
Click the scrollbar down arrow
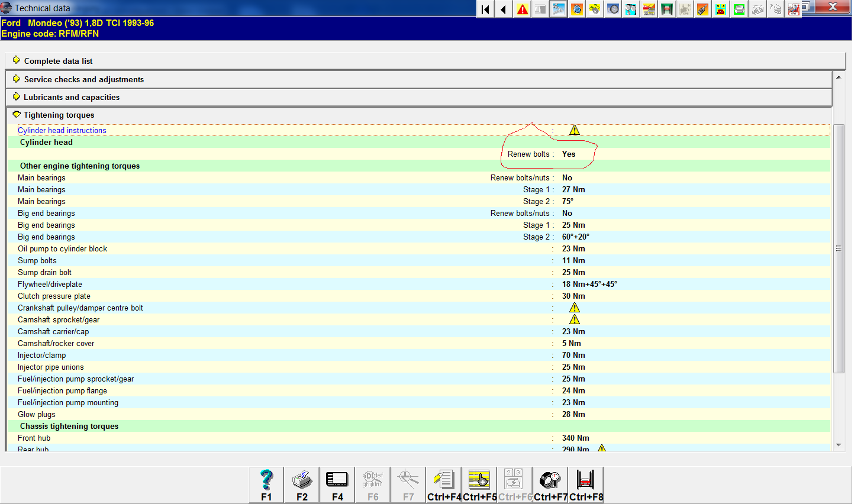coord(839,445)
